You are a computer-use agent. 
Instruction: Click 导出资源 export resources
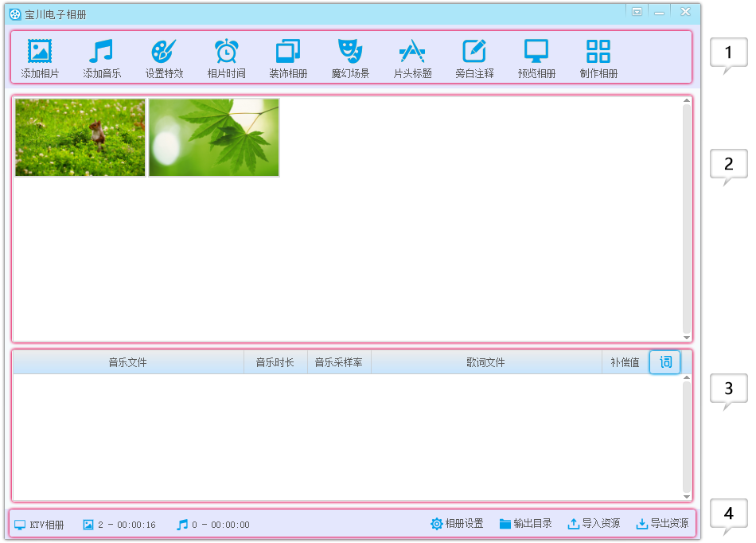point(662,524)
